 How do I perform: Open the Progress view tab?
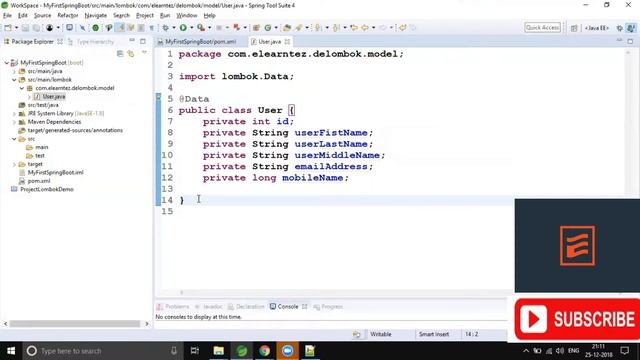[x=328, y=307]
